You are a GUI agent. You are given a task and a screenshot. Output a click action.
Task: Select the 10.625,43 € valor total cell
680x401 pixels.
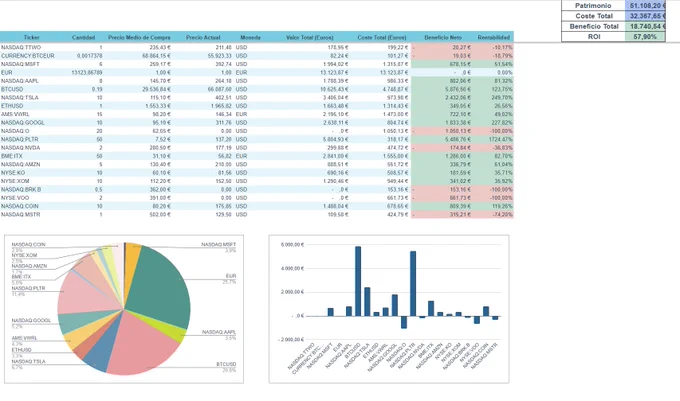tap(334, 89)
